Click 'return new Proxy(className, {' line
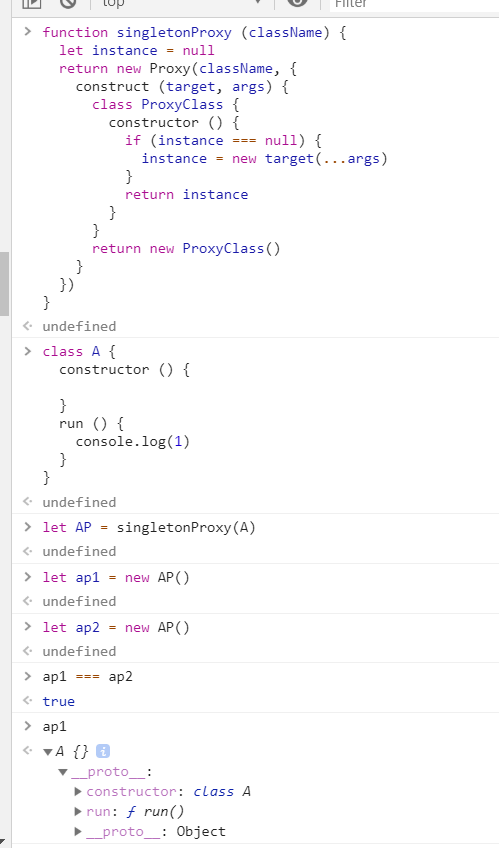This screenshot has height=848, width=499. click(x=178, y=69)
